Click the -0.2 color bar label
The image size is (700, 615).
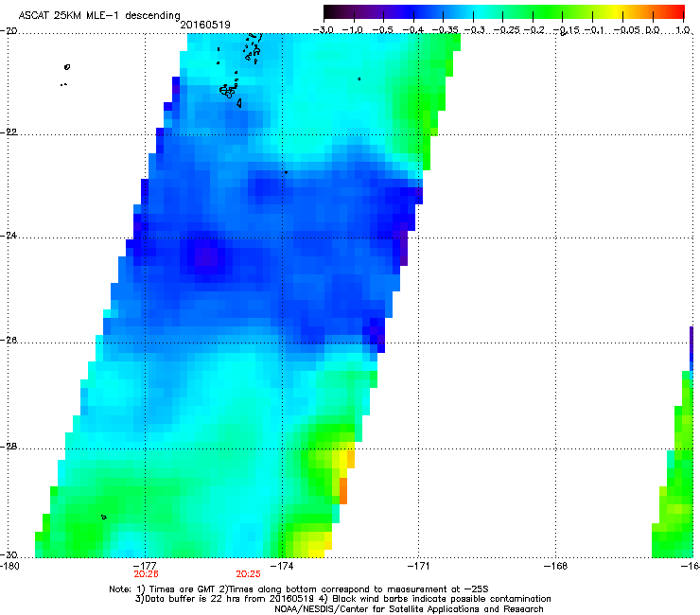(534, 30)
